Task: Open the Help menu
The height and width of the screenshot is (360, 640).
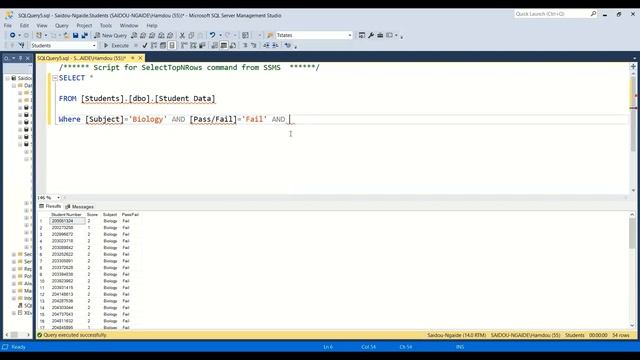Action: [x=152, y=25]
